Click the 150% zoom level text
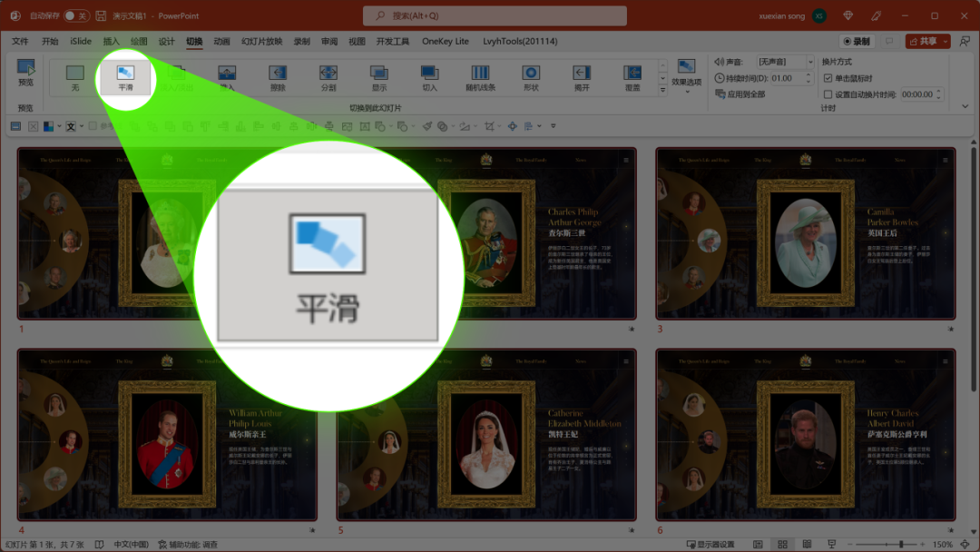 943,545
